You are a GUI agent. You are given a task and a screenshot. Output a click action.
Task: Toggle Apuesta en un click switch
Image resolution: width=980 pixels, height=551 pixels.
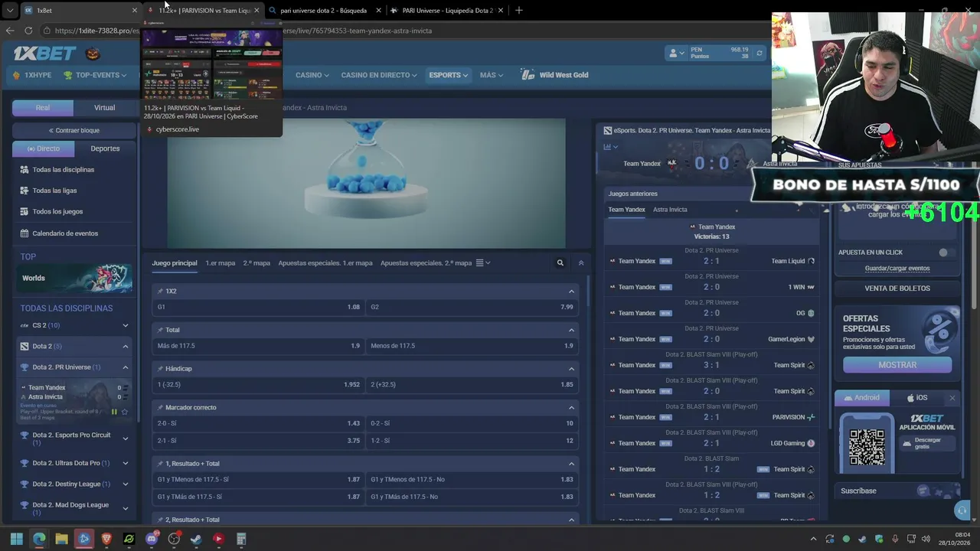947,253
